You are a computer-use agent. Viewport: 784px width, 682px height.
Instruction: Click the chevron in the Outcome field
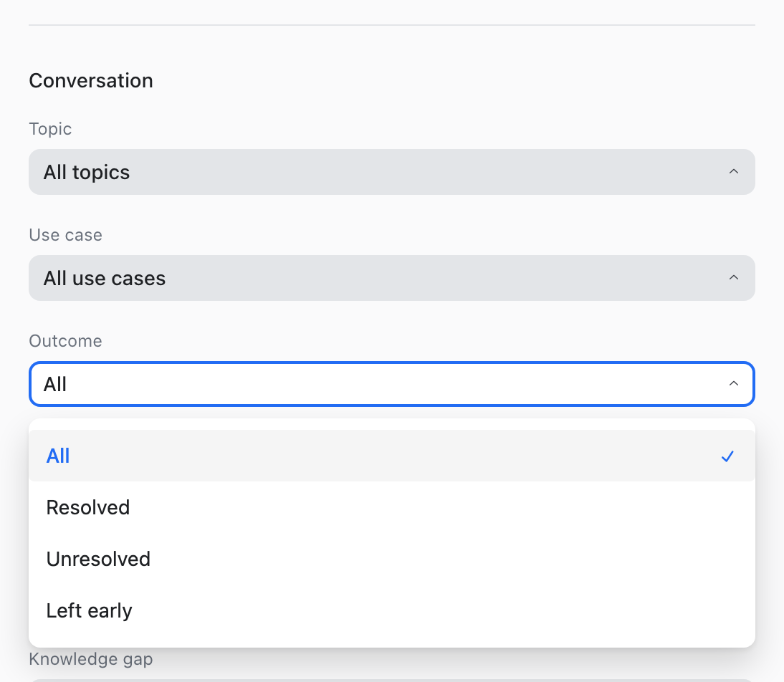click(734, 383)
